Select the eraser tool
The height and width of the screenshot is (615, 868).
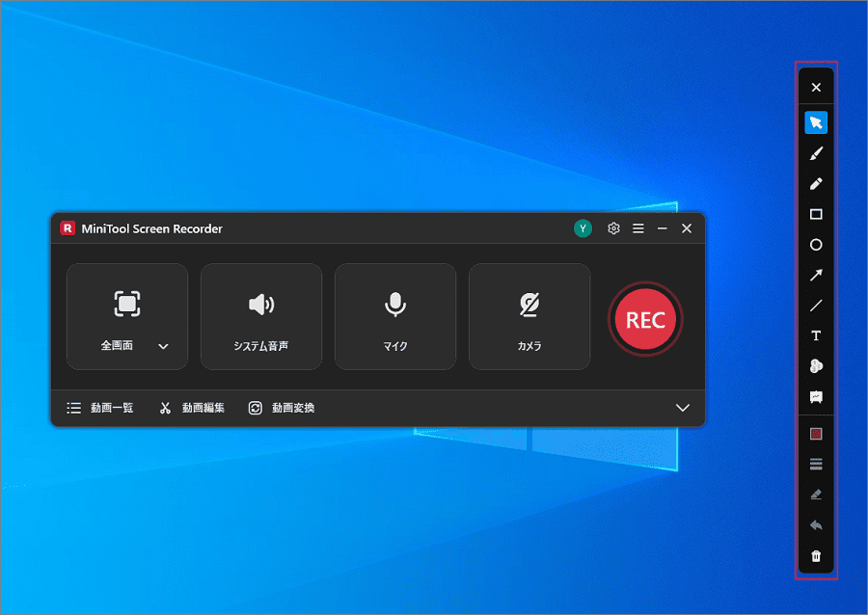click(x=816, y=495)
